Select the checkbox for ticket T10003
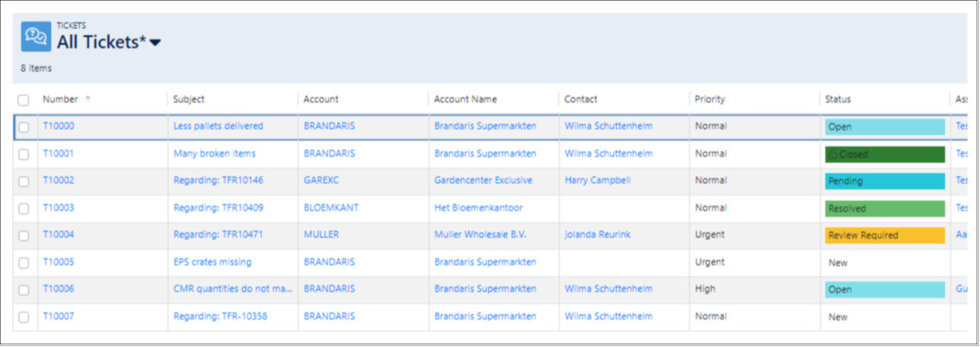Image resolution: width=980 pixels, height=347 pixels. point(23,208)
